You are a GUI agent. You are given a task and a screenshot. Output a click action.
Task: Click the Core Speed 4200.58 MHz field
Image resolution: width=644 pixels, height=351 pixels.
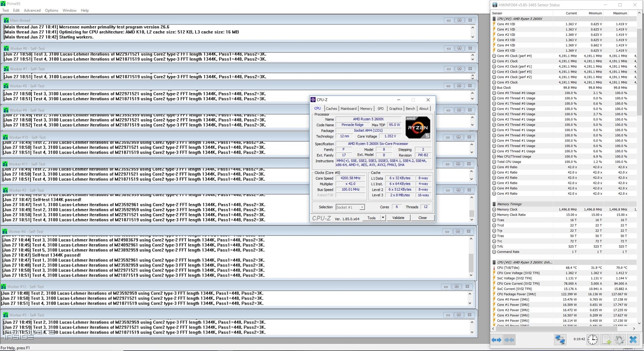[x=351, y=178]
